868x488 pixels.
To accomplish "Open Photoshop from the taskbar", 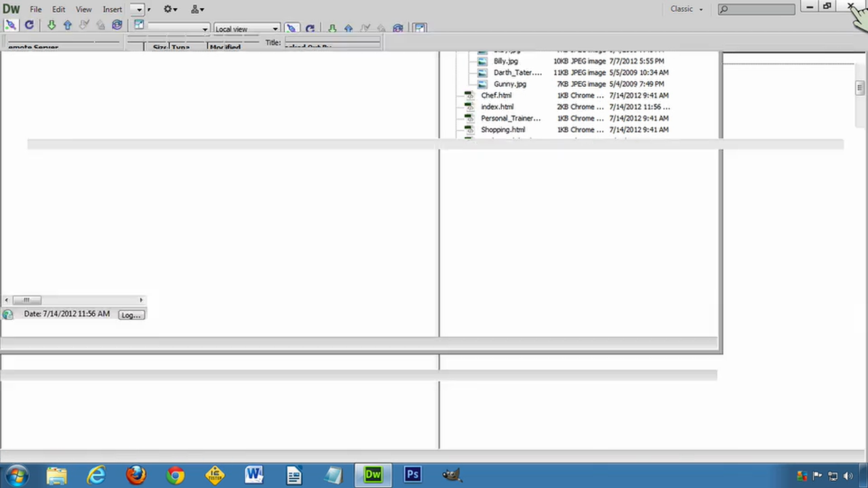I will pos(412,475).
